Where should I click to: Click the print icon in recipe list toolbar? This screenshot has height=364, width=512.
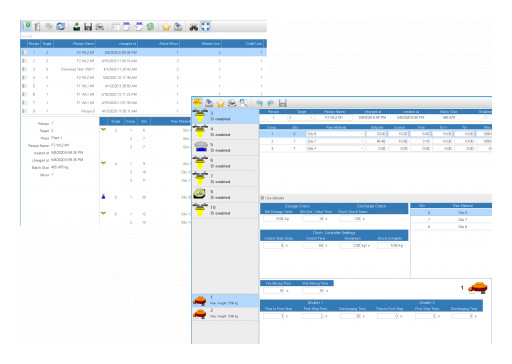click(100, 27)
